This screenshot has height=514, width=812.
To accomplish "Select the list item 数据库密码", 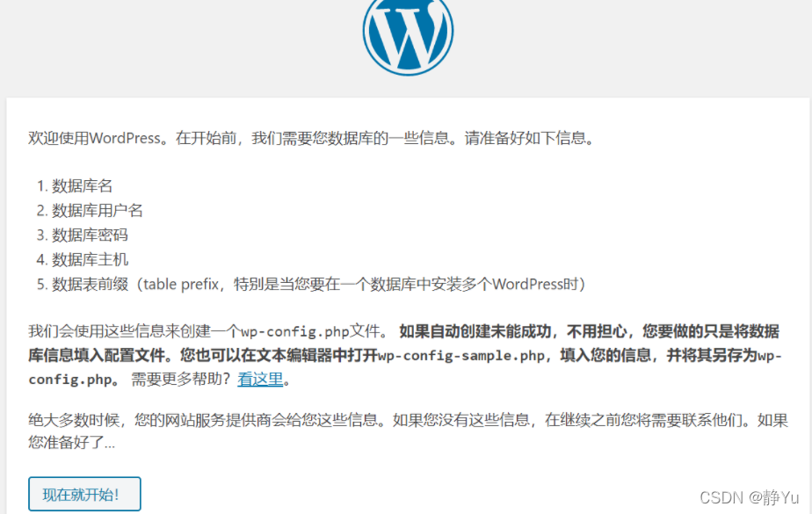I will [x=90, y=235].
